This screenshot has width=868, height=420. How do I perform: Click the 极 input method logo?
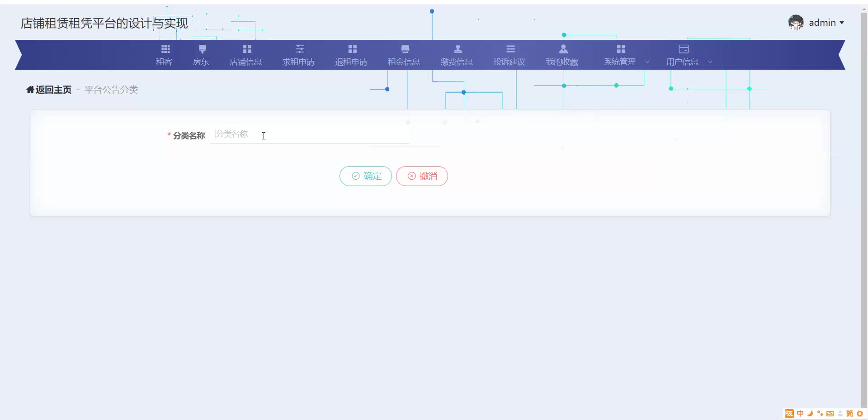pos(789,414)
